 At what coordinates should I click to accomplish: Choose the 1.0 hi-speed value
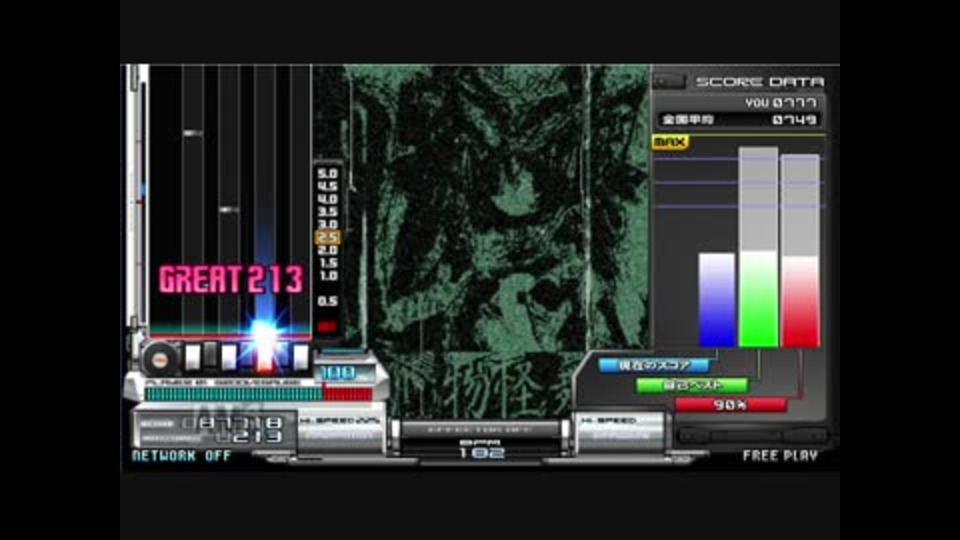328,276
